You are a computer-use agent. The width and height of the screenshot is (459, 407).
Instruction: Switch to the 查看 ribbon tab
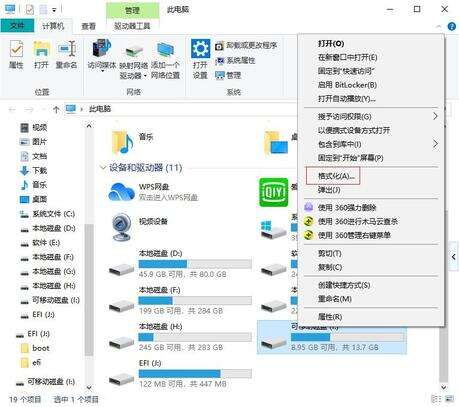click(x=89, y=26)
